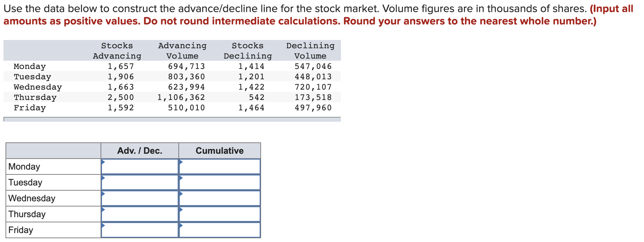Select Thursday's Cumulative input field
The image size is (644, 242).
tap(219, 214)
